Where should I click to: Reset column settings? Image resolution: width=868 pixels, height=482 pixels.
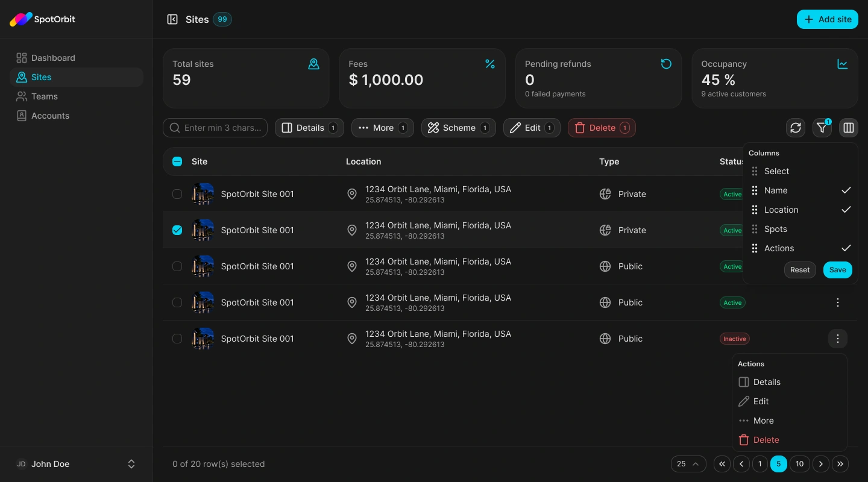coord(800,270)
